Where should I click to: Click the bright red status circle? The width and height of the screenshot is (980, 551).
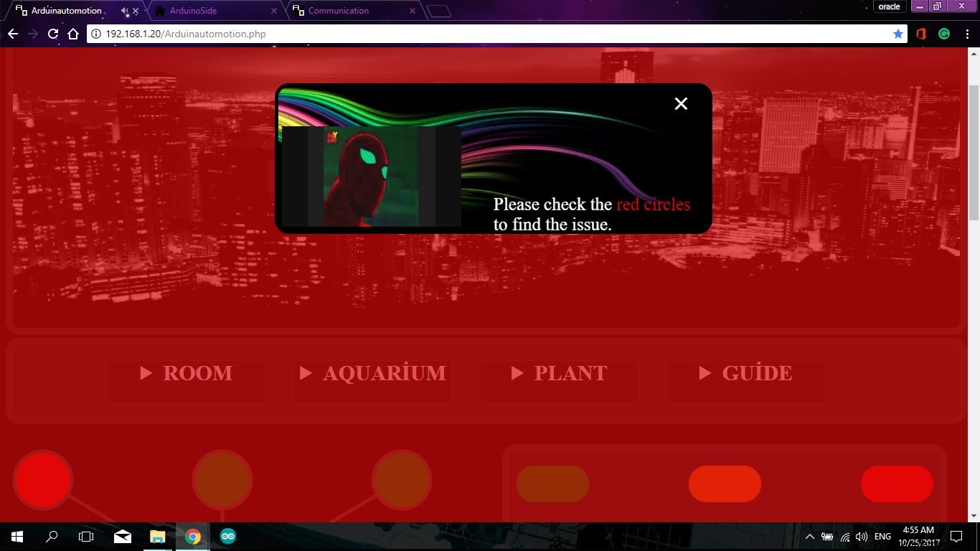pyautogui.click(x=43, y=479)
